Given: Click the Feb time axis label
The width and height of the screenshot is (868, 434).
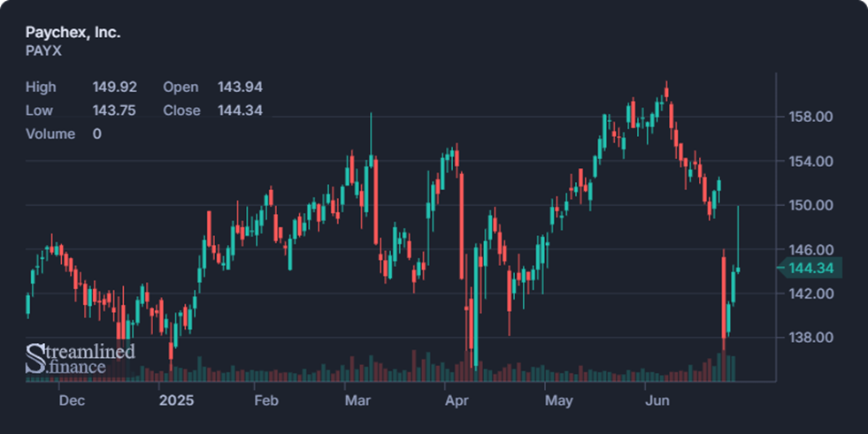Looking at the screenshot, I should (266, 400).
